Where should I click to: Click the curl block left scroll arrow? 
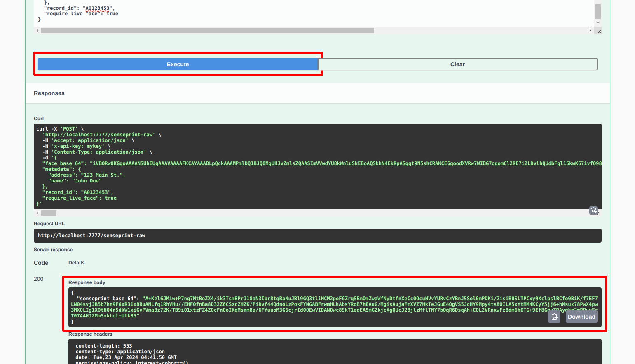pyautogui.click(x=37, y=213)
